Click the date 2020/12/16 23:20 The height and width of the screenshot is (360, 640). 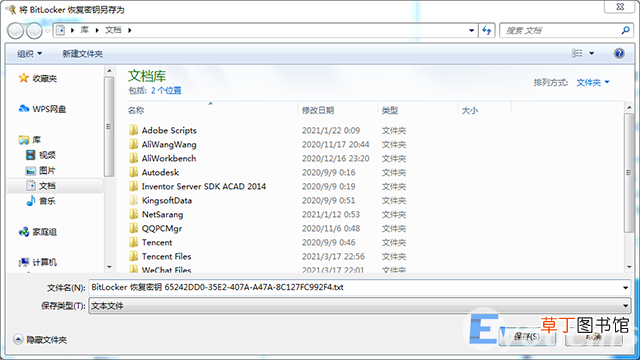tap(336, 158)
